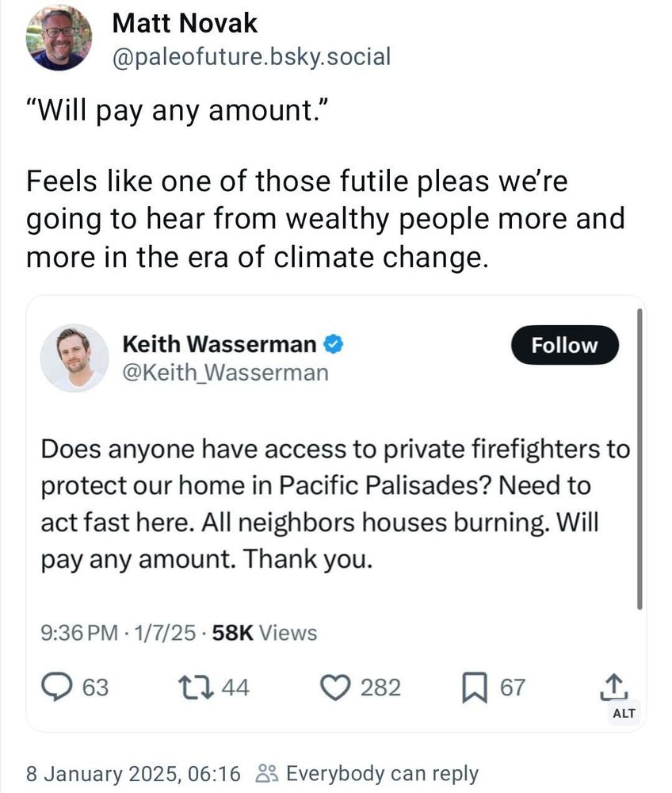
Task: Open the @paleofuture.bsky.social handle
Action: click(252, 57)
